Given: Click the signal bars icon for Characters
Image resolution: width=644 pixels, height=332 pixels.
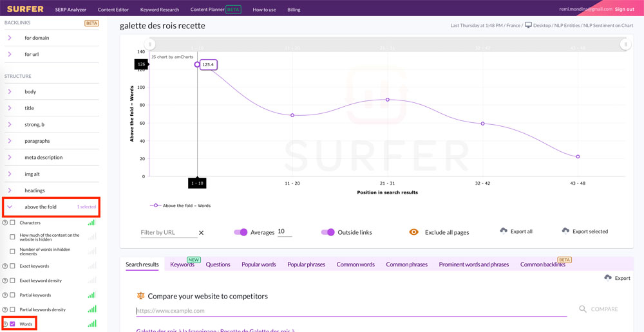Looking at the screenshot, I should (92, 223).
